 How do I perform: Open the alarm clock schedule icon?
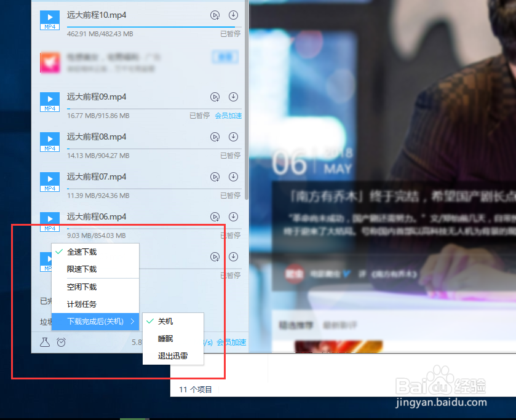pos(62,343)
